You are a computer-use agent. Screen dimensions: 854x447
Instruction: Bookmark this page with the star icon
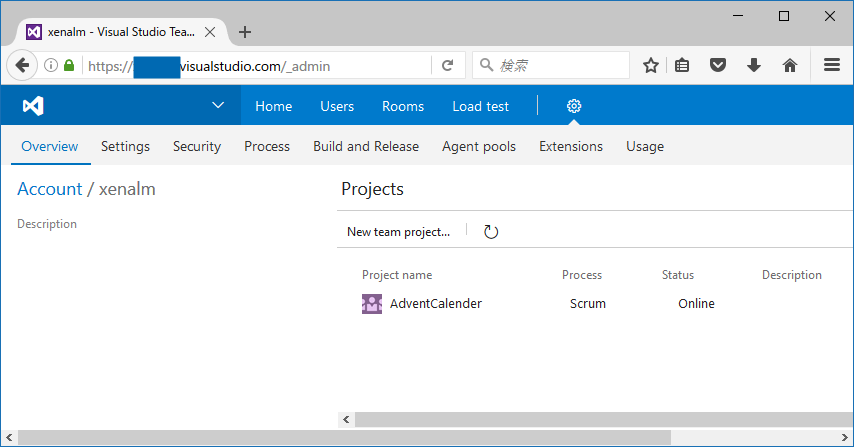pyautogui.click(x=650, y=66)
